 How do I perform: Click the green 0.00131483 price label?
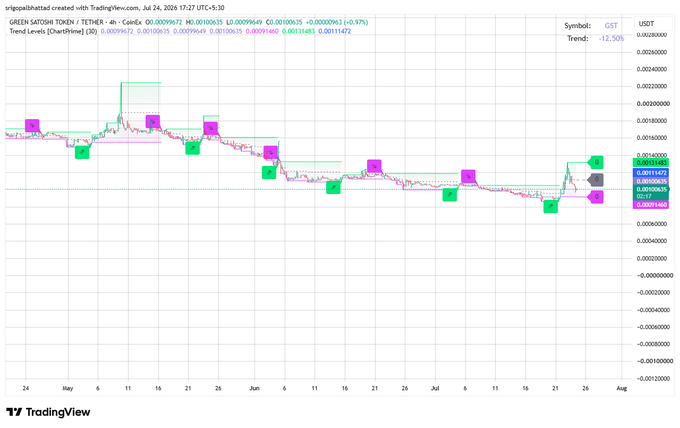point(651,163)
